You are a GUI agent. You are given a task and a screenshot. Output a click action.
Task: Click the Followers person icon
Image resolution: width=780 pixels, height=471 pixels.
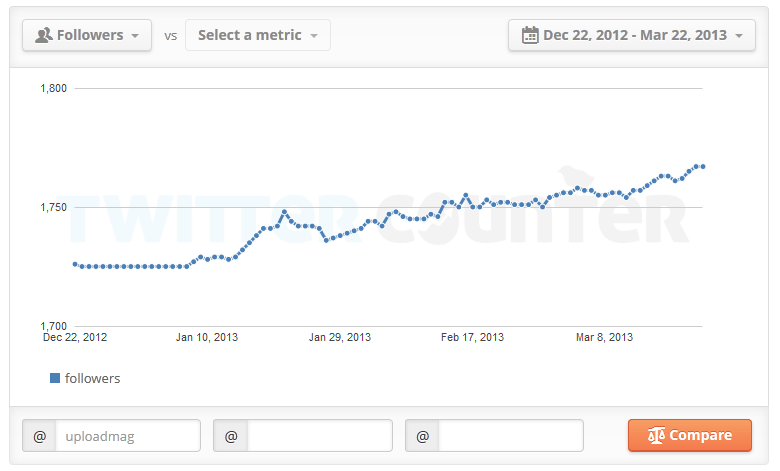coord(43,35)
